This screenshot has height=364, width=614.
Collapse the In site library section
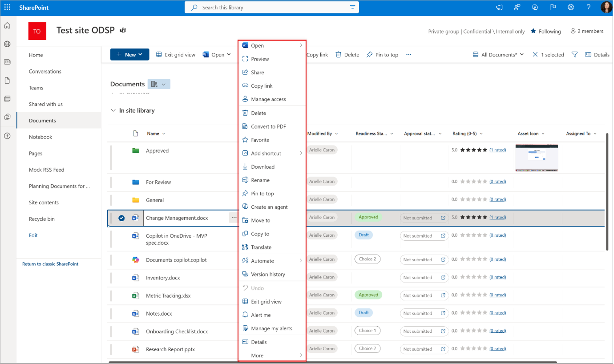[x=113, y=110]
